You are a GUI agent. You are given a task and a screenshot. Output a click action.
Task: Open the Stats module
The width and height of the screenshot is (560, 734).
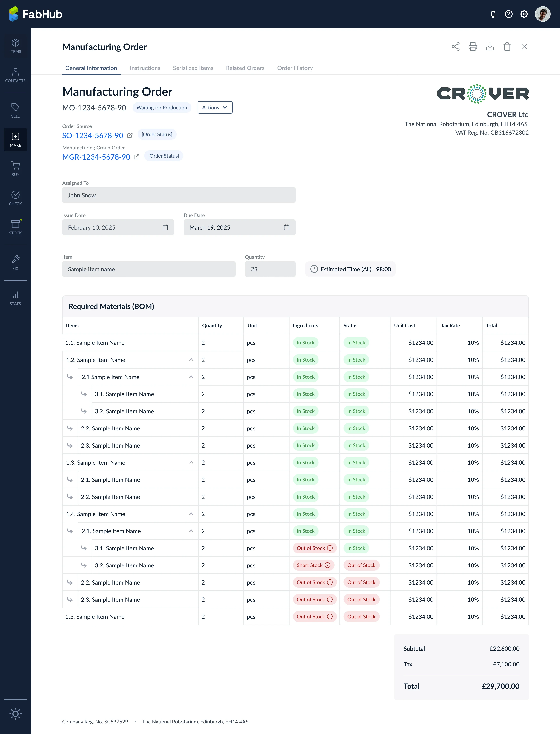pyautogui.click(x=15, y=298)
